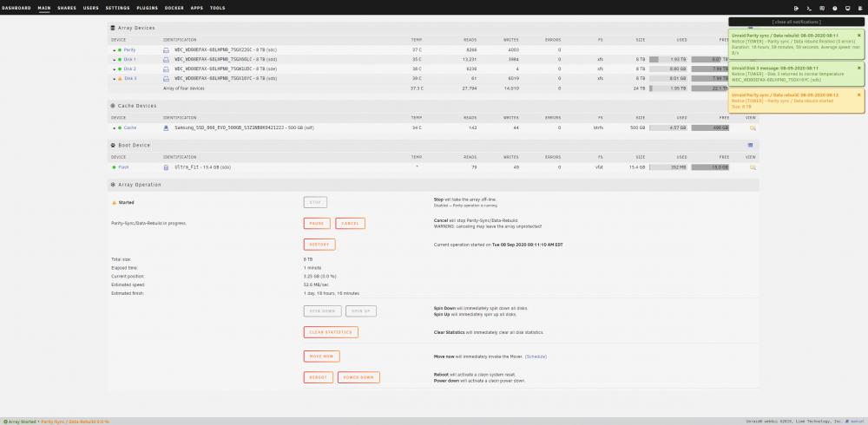Toggle the Help question-mark icon

click(x=835, y=9)
